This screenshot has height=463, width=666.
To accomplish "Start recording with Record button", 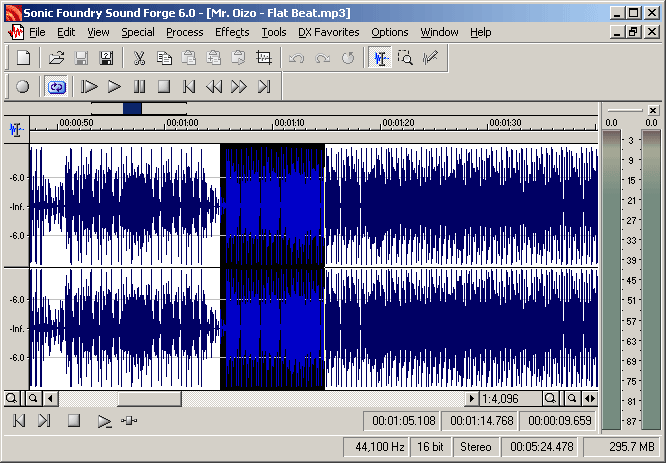I will (x=23, y=87).
